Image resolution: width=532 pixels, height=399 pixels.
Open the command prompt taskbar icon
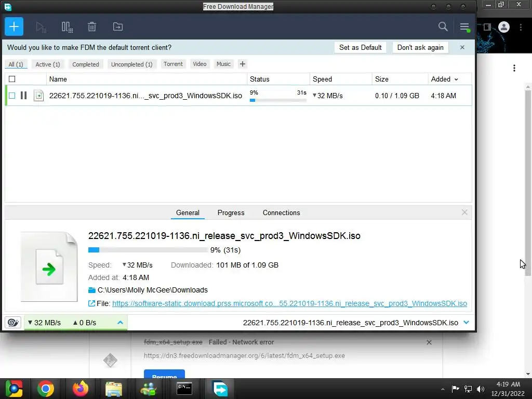(184, 389)
